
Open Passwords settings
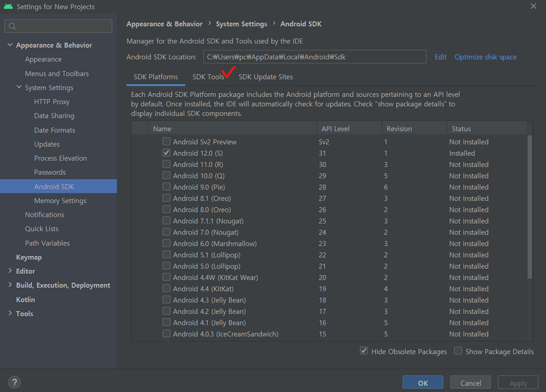(50, 172)
